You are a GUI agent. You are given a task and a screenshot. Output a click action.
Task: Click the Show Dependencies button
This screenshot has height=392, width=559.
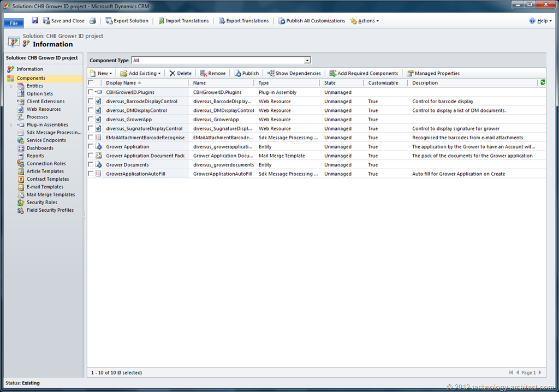[294, 73]
